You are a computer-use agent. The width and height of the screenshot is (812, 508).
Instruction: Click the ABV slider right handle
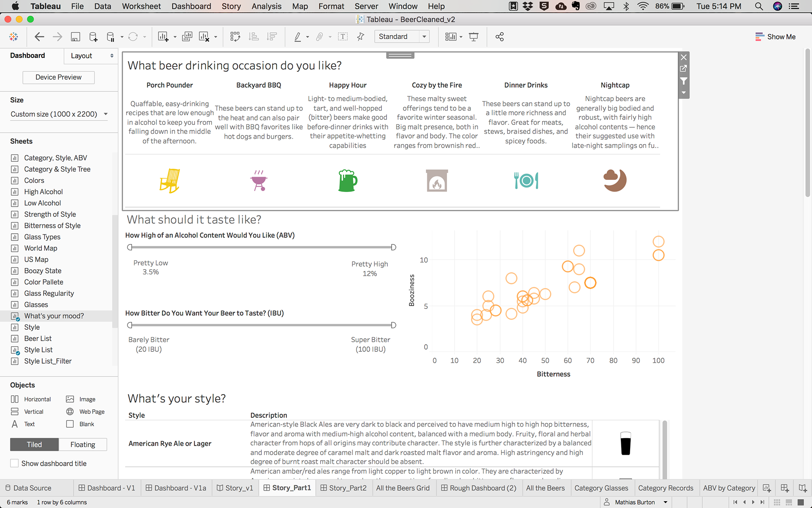pos(393,247)
